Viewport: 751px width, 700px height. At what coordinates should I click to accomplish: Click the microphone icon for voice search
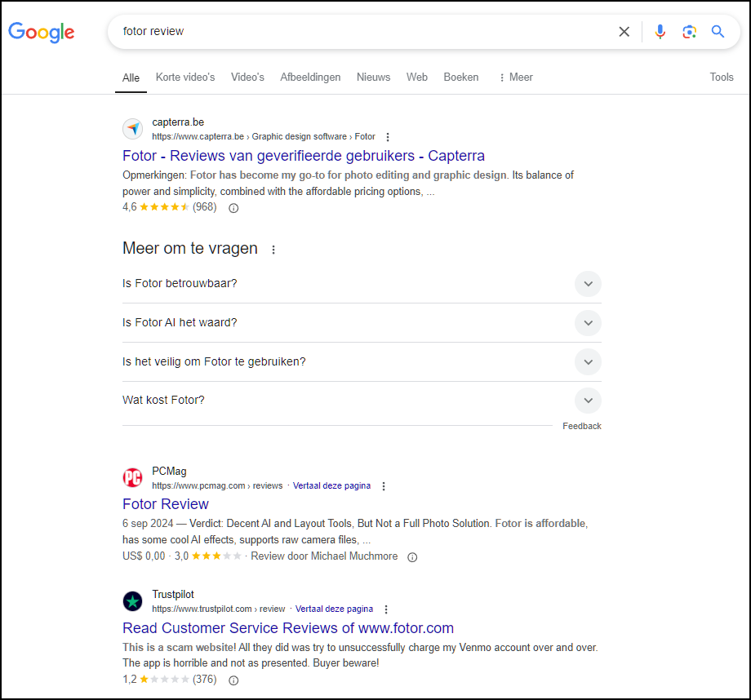[x=660, y=31]
